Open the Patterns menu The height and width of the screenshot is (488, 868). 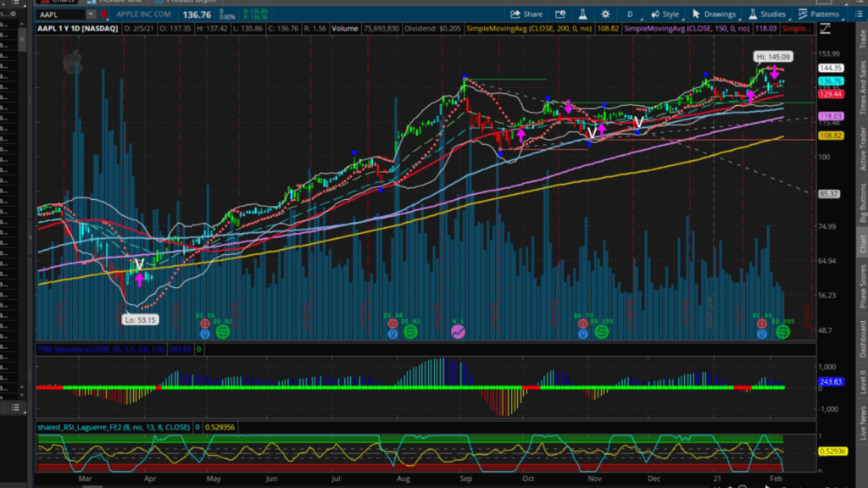pyautogui.click(x=819, y=14)
